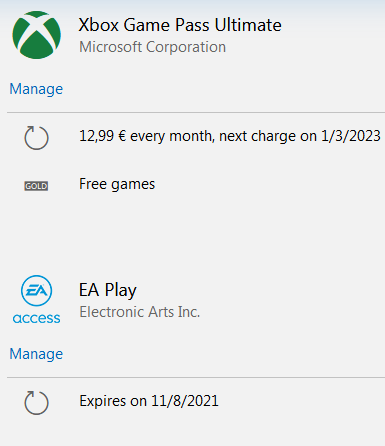Click the Microsoft Corporation publisher name
This screenshot has height=446, width=385.
152,47
